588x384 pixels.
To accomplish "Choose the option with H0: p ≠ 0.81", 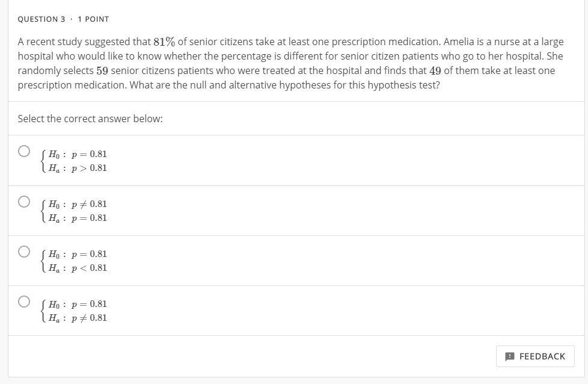I will 24,200.
